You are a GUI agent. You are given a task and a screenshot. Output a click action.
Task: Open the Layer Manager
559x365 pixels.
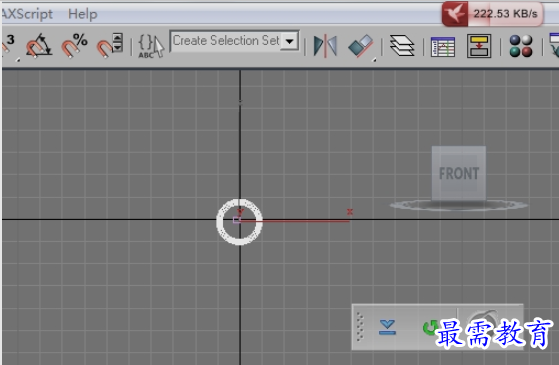click(402, 46)
